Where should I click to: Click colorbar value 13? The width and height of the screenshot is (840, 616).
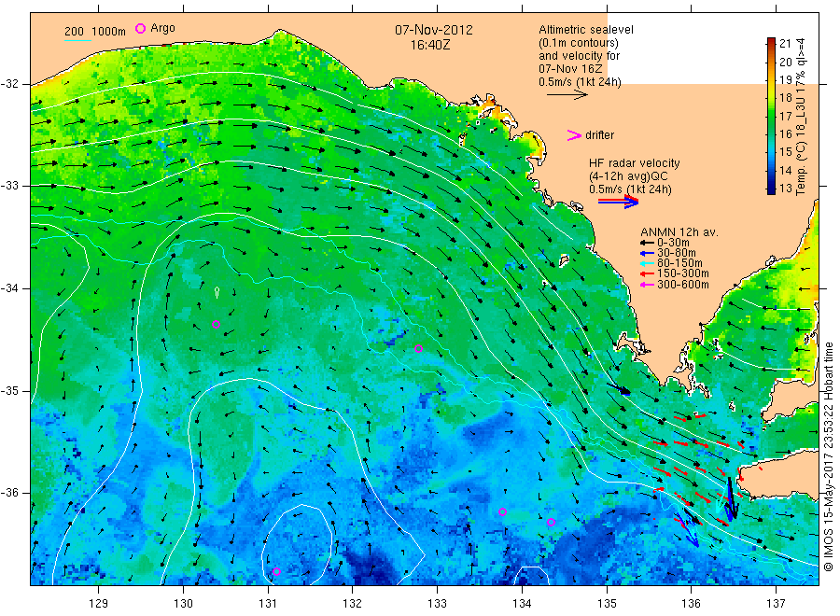(785, 188)
